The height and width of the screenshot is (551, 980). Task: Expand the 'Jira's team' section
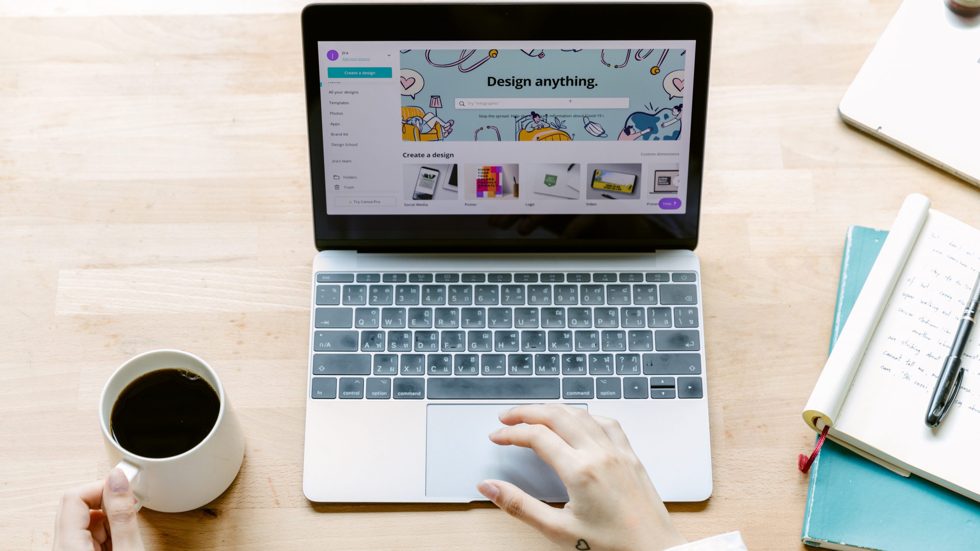[341, 160]
